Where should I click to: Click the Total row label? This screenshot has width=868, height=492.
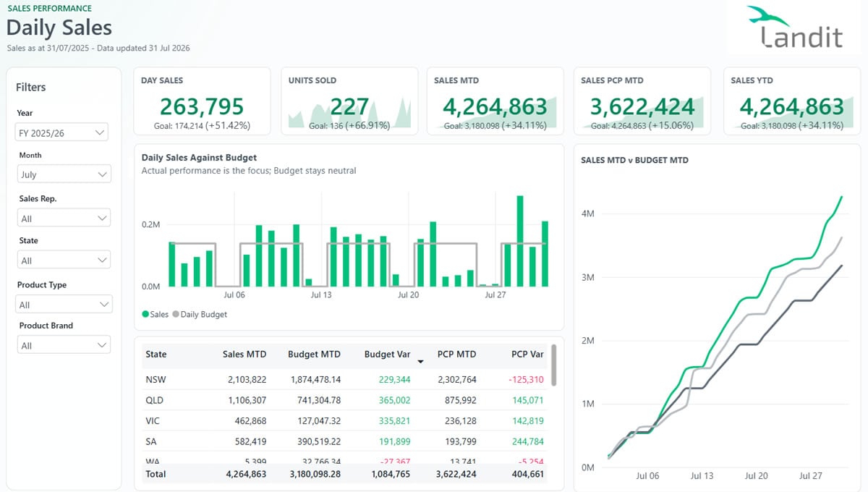point(156,474)
